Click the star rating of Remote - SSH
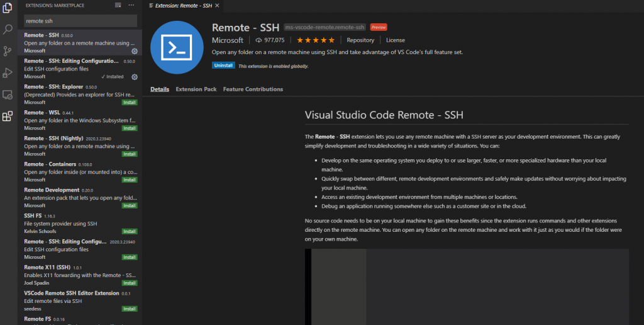This screenshot has height=325, width=644. pos(316,40)
